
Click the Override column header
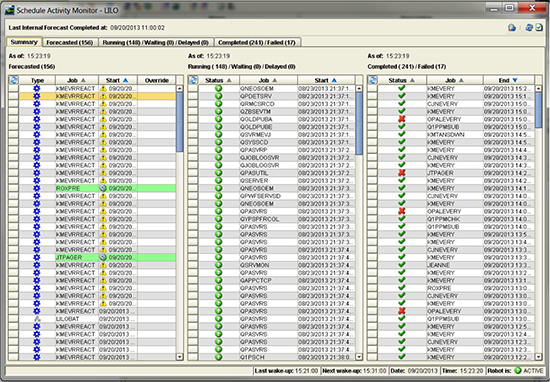coord(157,80)
